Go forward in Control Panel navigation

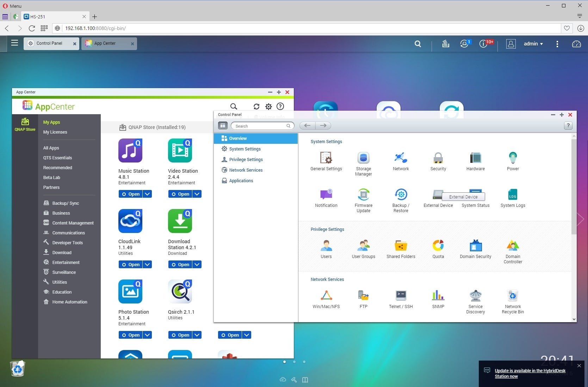point(323,125)
